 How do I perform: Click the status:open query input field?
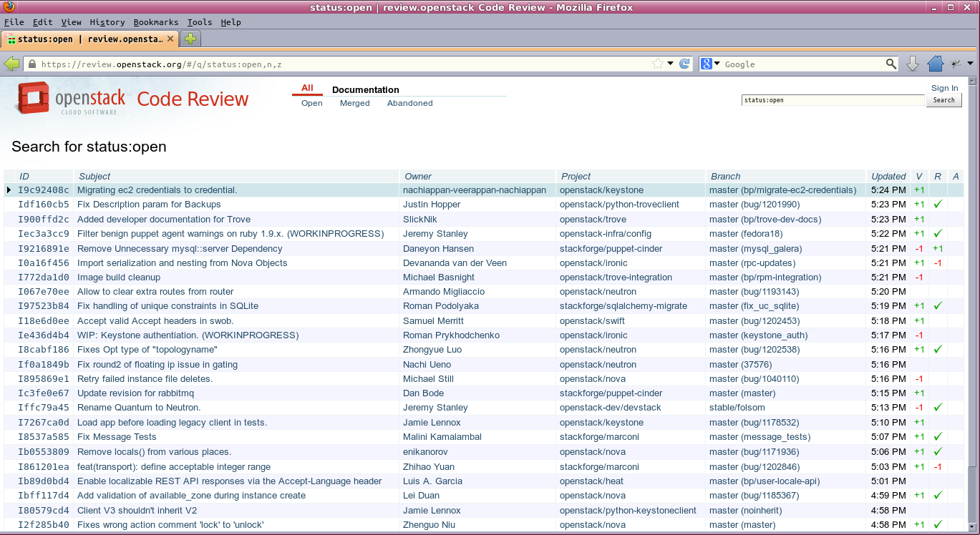pos(833,100)
